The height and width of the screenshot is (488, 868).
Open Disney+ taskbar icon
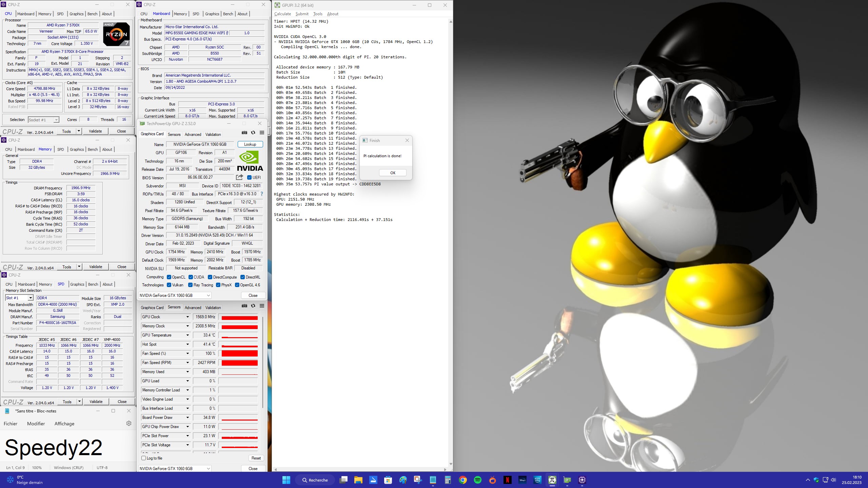coord(522,480)
